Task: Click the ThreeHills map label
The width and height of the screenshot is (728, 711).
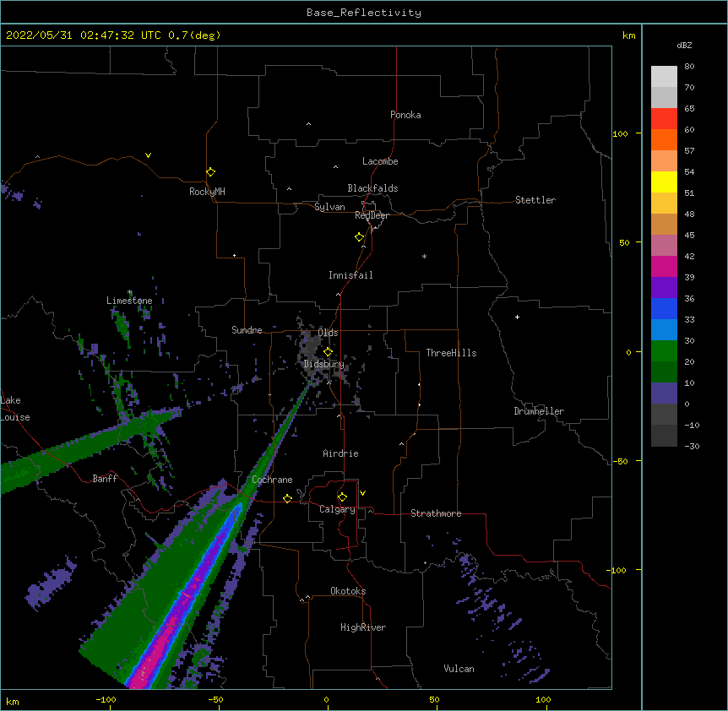Action: tap(451, 353)
